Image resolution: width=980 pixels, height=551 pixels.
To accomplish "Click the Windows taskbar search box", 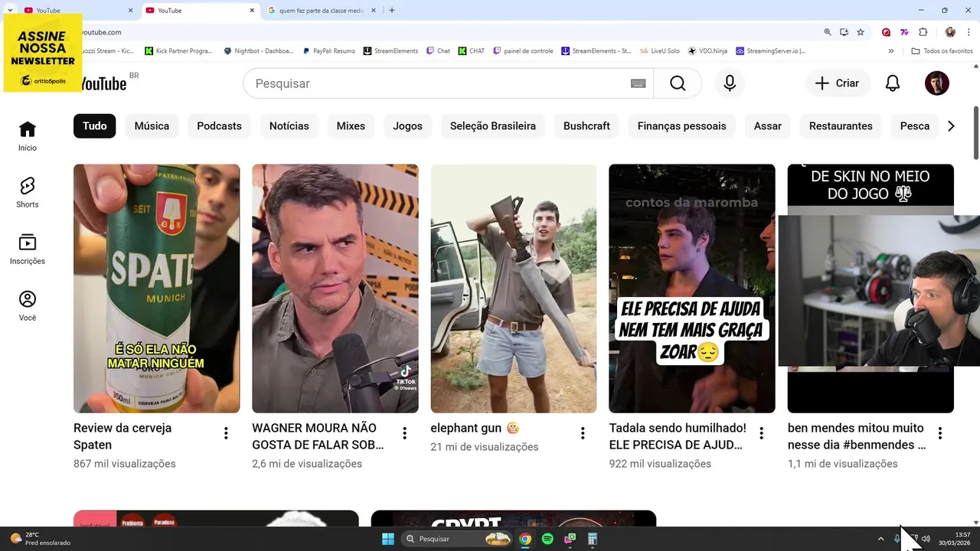I will point(456,539).
